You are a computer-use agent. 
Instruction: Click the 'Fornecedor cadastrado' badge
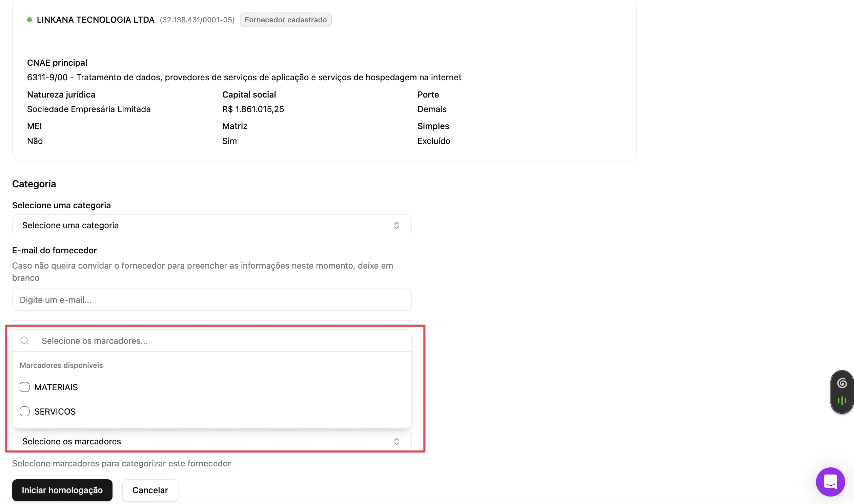(x=286, y=20)
